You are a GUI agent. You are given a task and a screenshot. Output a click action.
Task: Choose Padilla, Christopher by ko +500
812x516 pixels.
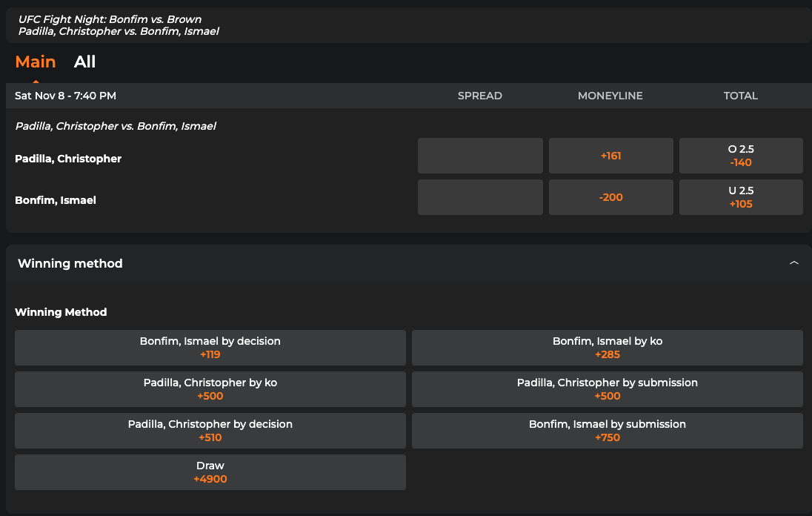(210, 389)
